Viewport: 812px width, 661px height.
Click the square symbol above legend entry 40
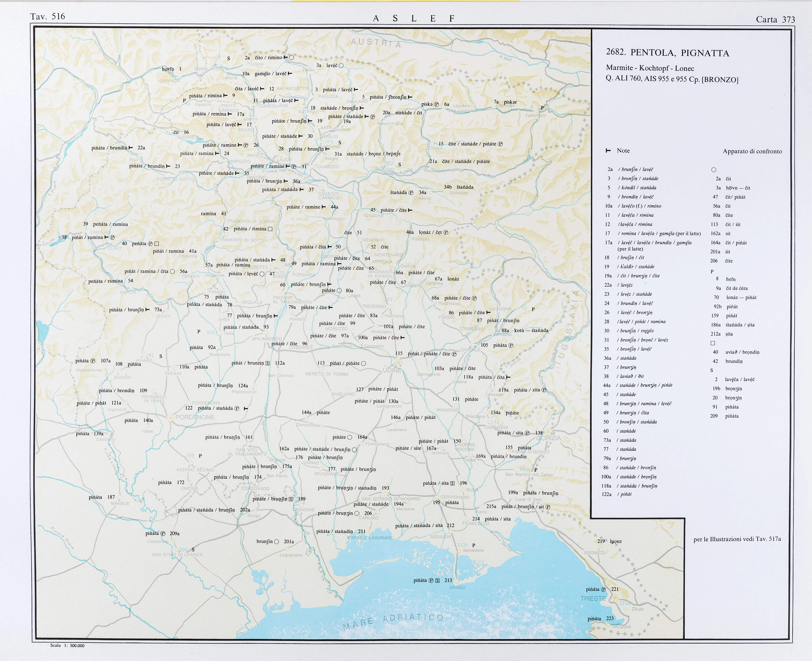[x=713, y=343]
